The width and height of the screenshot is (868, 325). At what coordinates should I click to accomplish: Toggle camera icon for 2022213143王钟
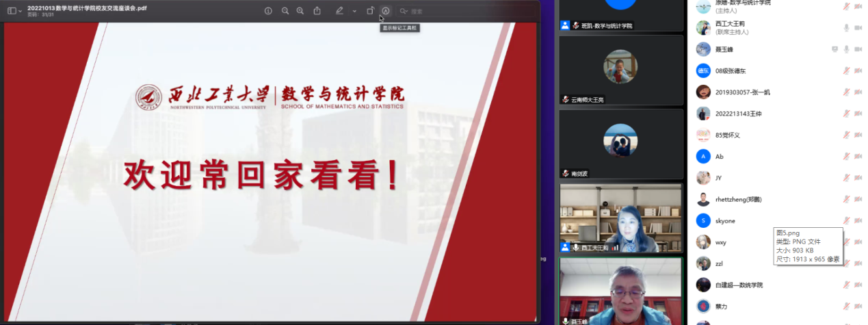858,114
